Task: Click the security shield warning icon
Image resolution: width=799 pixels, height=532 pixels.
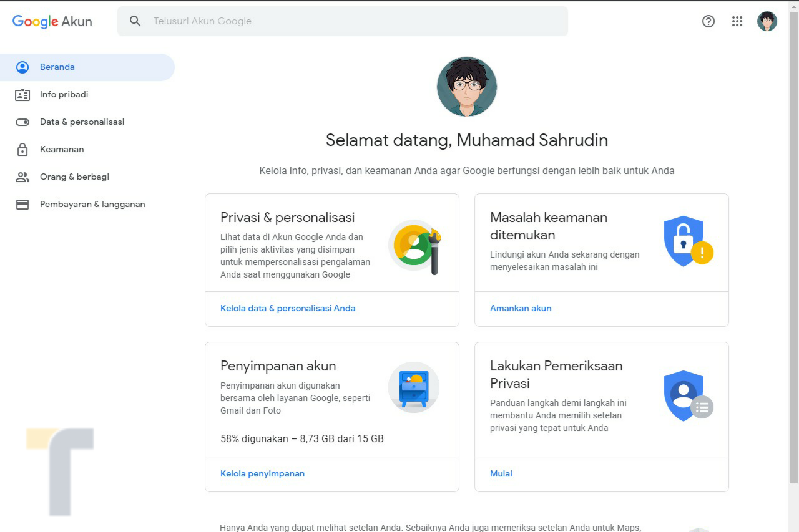Action: [x=688, y=241]
